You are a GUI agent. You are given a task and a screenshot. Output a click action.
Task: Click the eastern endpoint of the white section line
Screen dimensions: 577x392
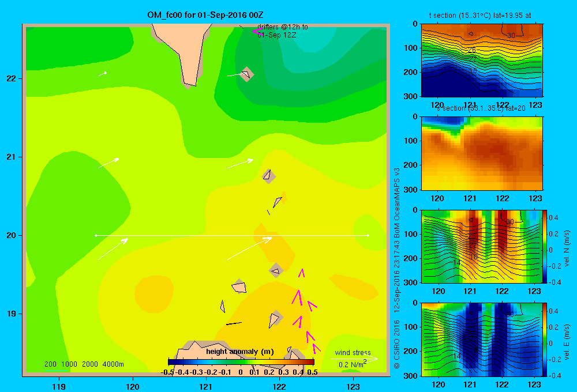tap(368, 235)
